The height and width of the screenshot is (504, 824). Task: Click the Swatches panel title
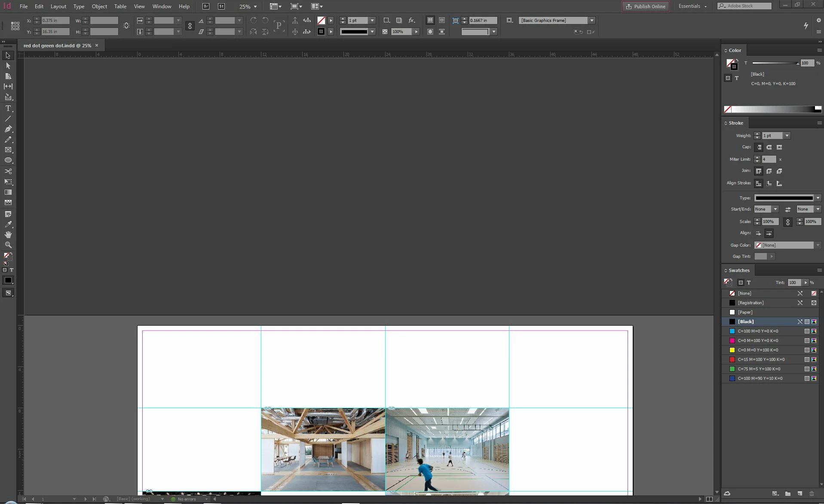[739, 270]
